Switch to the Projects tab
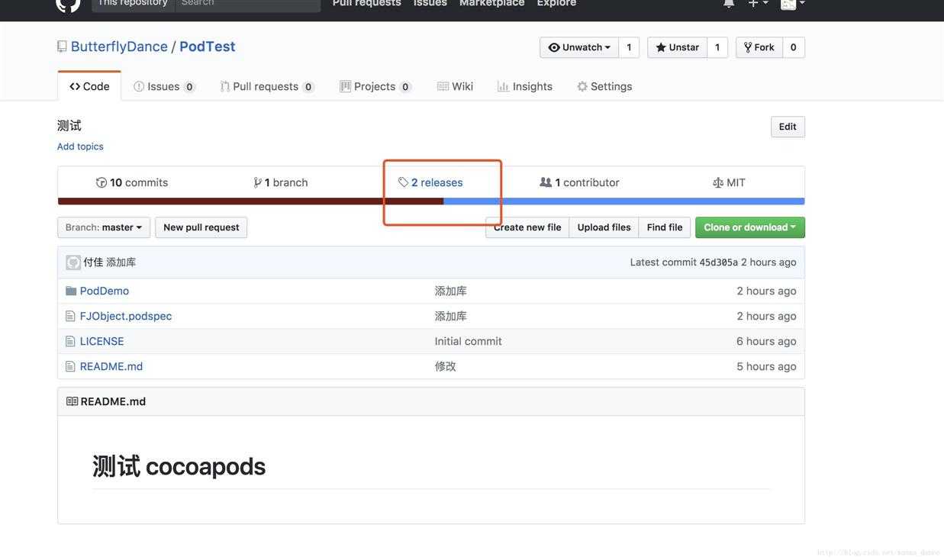944x560 pixels. click(375, 86)
